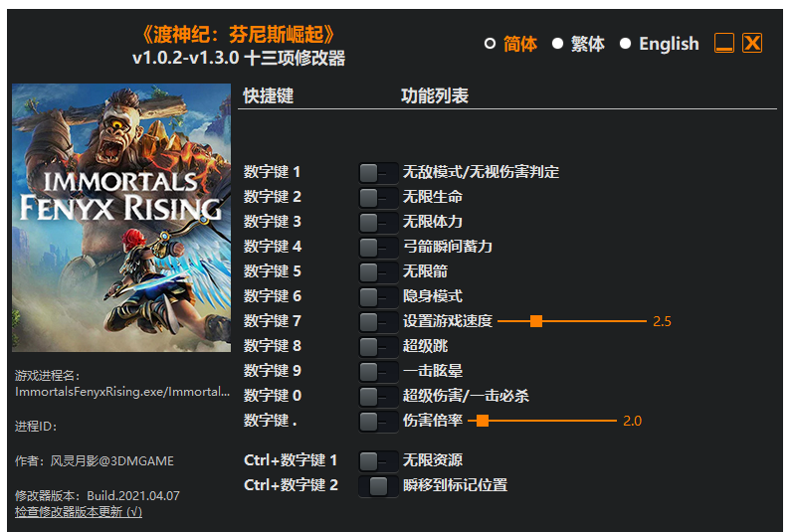Click 检查修改器版本更新 link

click(79, 512)
